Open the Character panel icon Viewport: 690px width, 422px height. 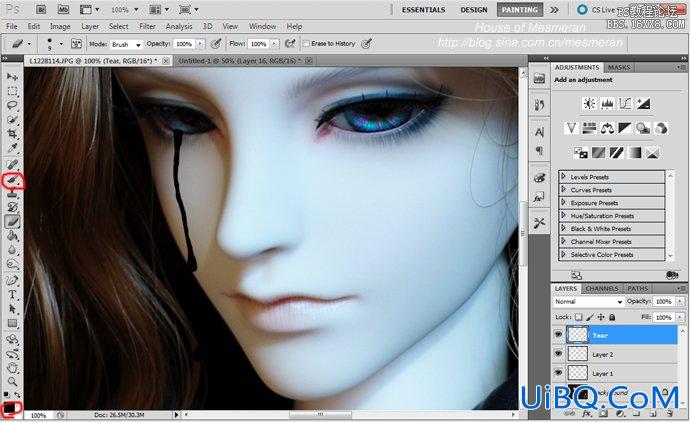[x=540, y=132]
